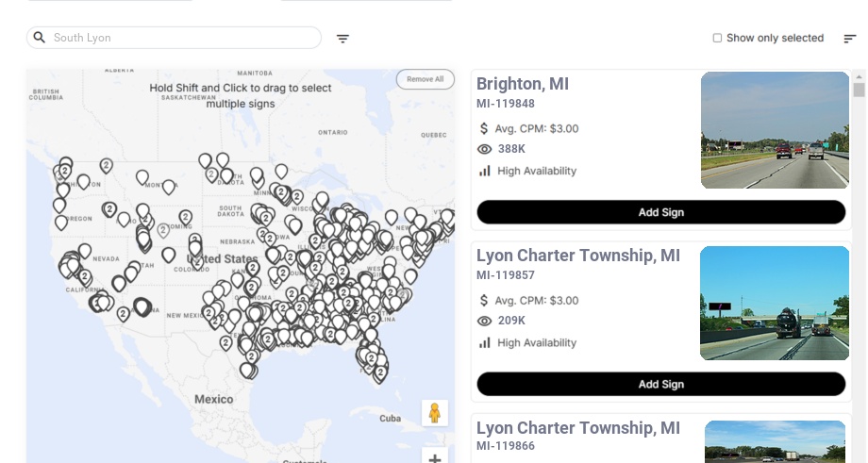Click the eye impressions icon for 209K
This screenshot has height=463, width=868.
tap(485, 321)
